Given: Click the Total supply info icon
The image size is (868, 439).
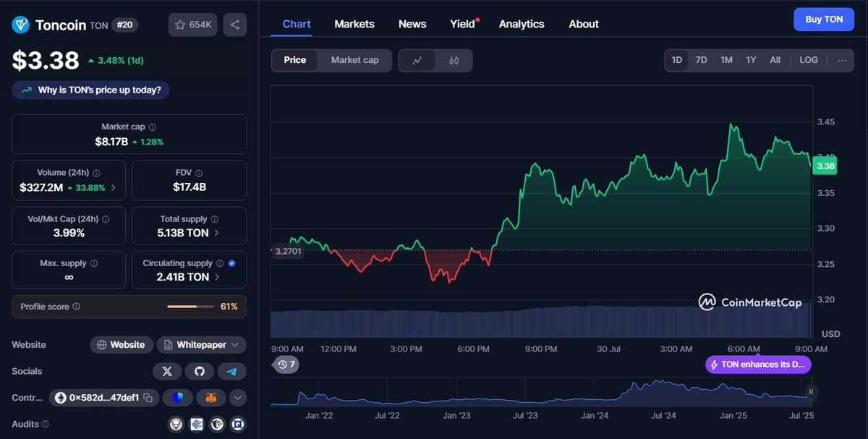Looking at the screenshot, I should (214, 219).
